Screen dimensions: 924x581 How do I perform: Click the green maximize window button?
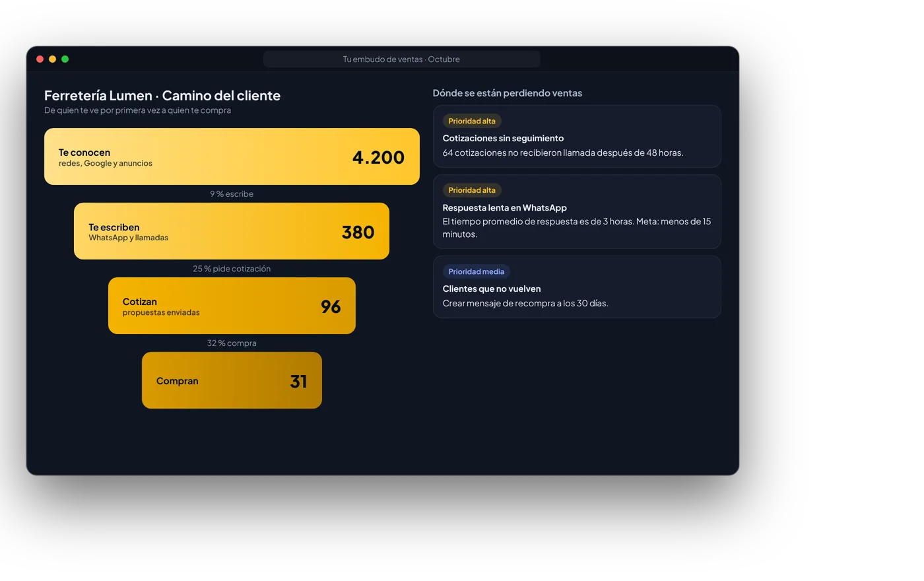[65, 59]
